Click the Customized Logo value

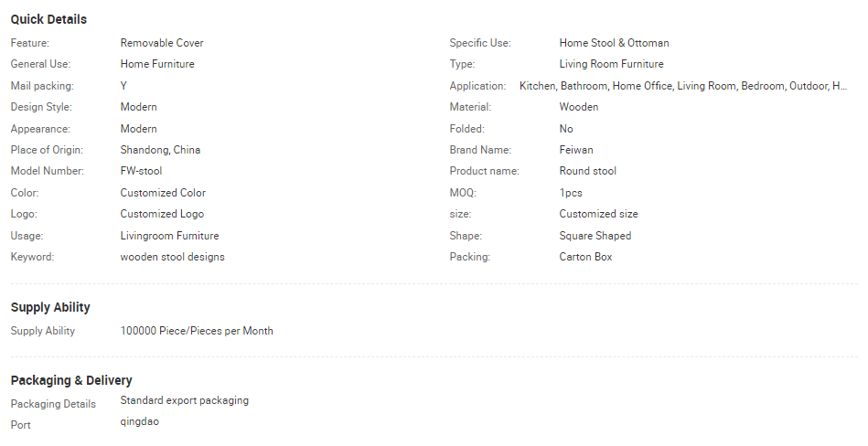(162, 214)
